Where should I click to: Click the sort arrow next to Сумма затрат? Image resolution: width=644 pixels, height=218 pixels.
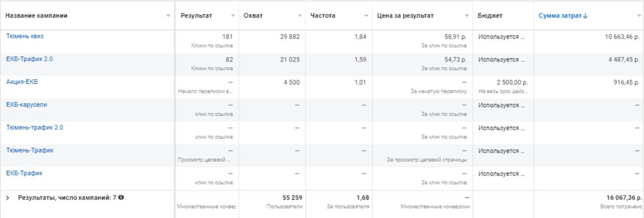585,15
